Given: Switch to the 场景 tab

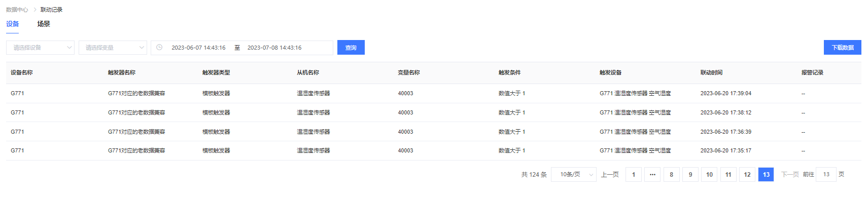Looking at the screenshot, I should 44,24.
